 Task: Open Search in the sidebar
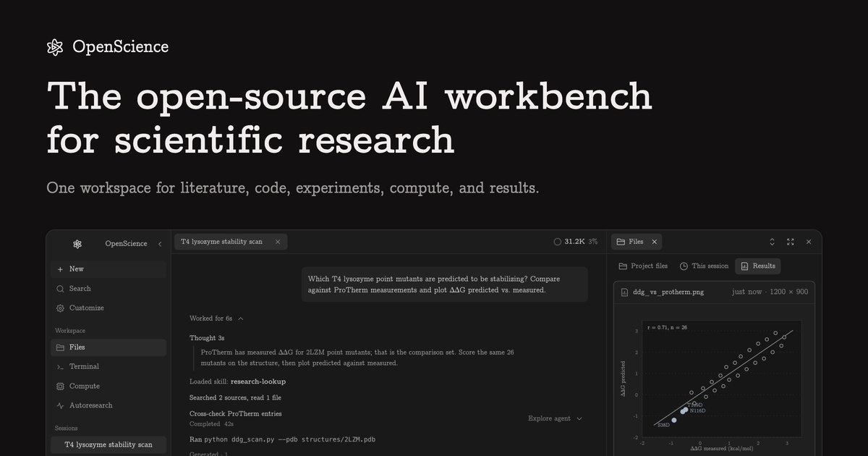(x=109, y=289)
